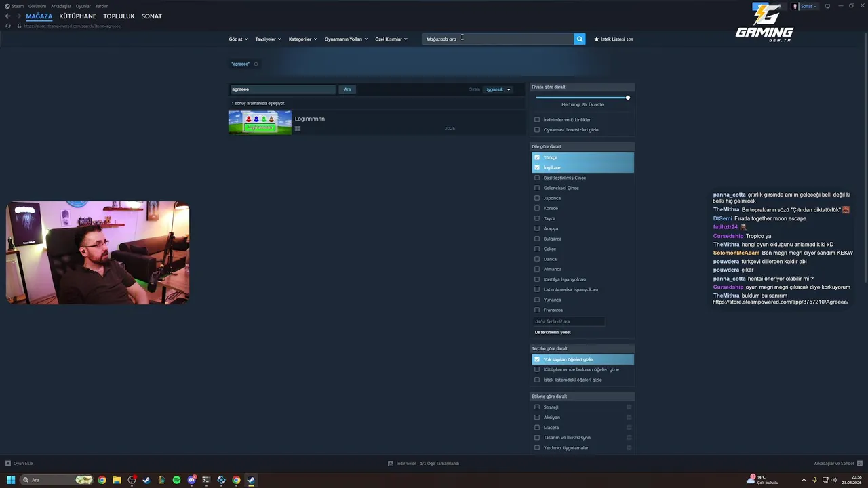Click the Windows platform icon under Loginnnnnn

(x=298, y=129)
